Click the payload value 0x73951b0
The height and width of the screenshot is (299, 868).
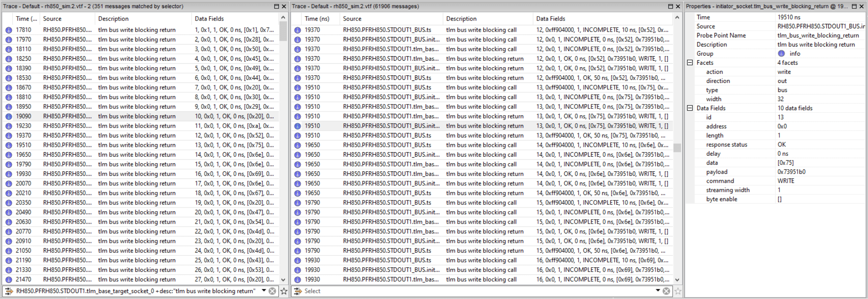point(791,172)
